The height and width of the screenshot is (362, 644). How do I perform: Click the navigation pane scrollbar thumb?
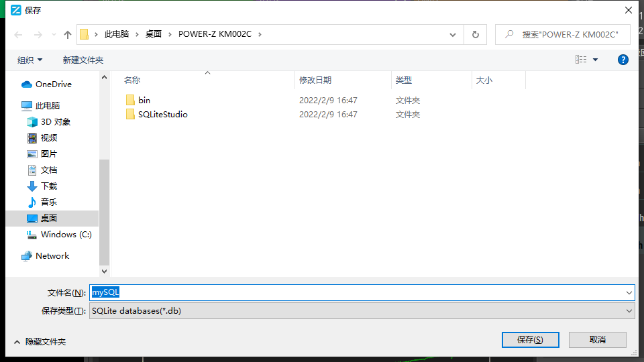click(x=105, y=213)
